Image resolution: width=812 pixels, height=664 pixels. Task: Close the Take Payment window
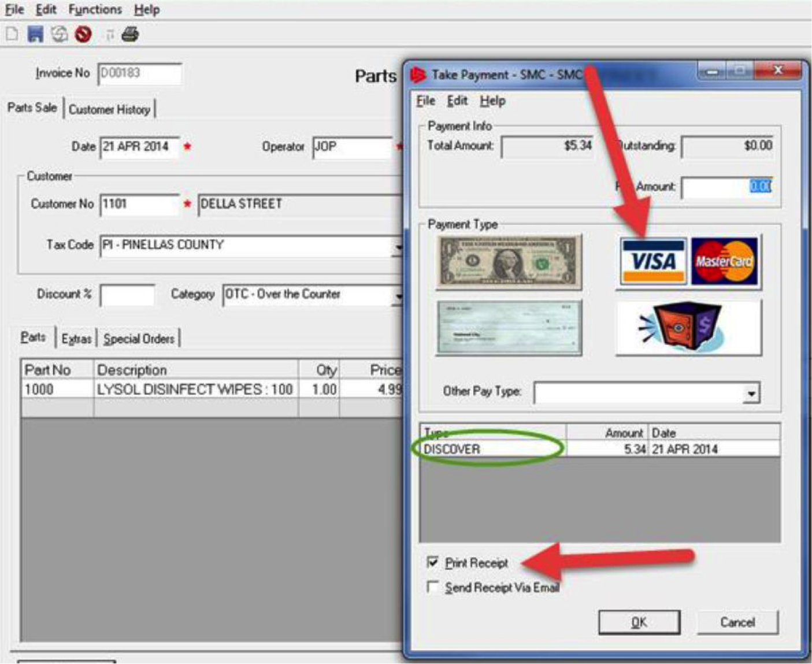coord(777,71)
